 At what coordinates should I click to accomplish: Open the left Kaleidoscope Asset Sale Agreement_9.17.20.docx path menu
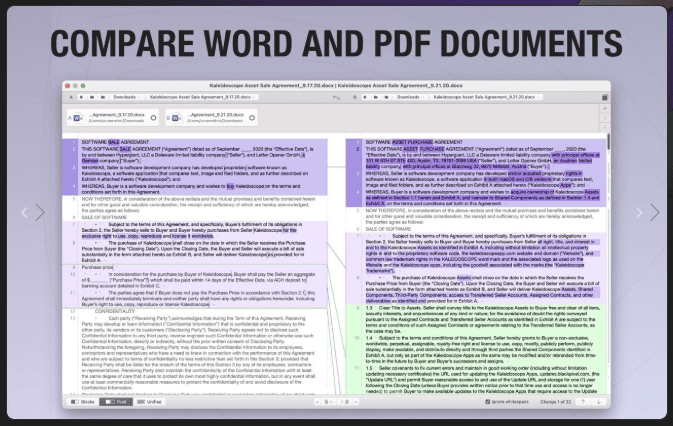point(200,97)
